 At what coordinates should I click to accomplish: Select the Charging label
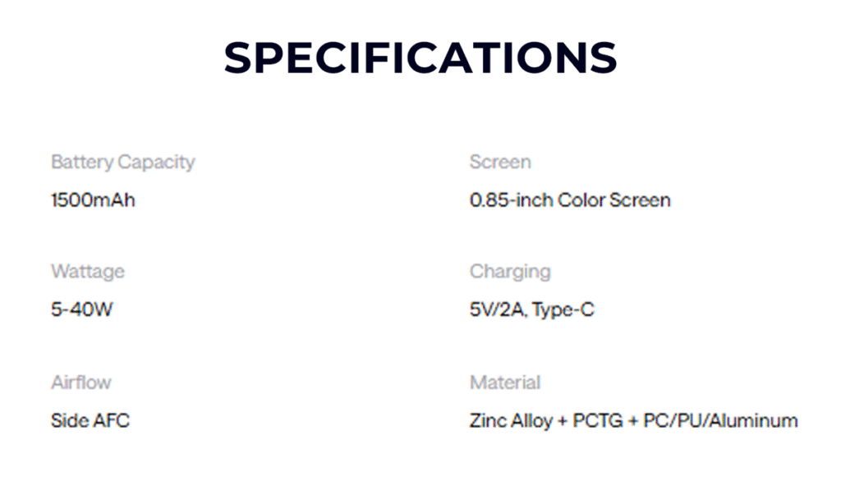point(510,272)
